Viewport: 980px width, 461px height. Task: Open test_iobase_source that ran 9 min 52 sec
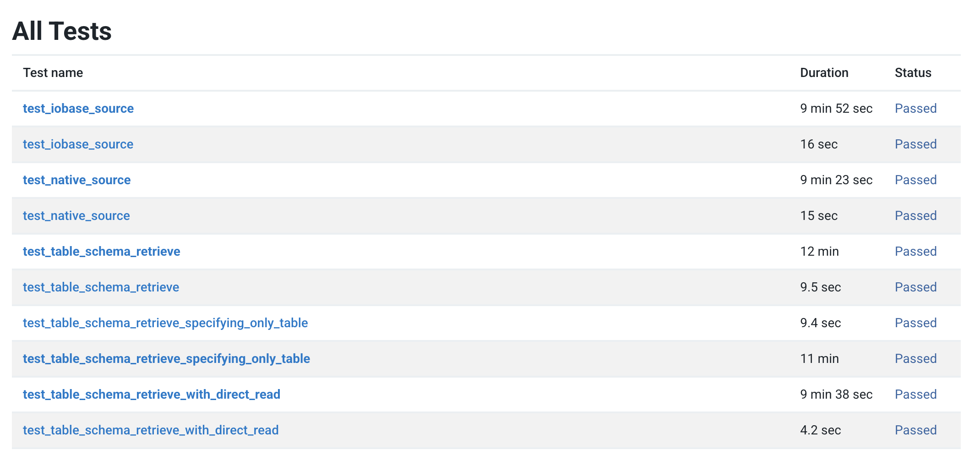[x=78, y=109]
